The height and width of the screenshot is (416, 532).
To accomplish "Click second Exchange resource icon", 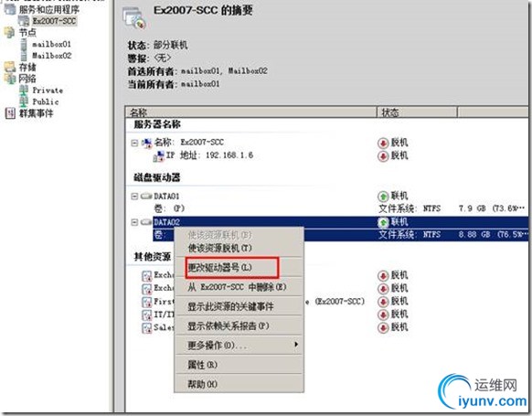I will [146, 289].
